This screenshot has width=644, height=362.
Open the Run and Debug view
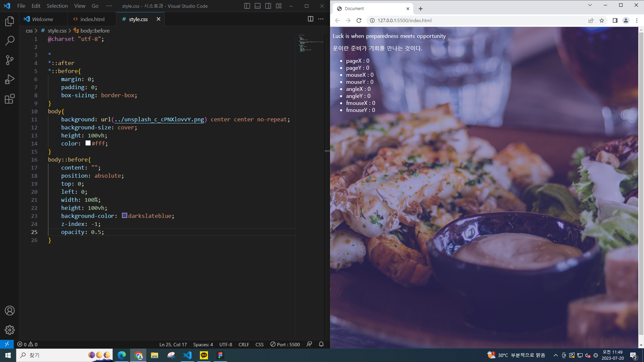pos(10,79)
